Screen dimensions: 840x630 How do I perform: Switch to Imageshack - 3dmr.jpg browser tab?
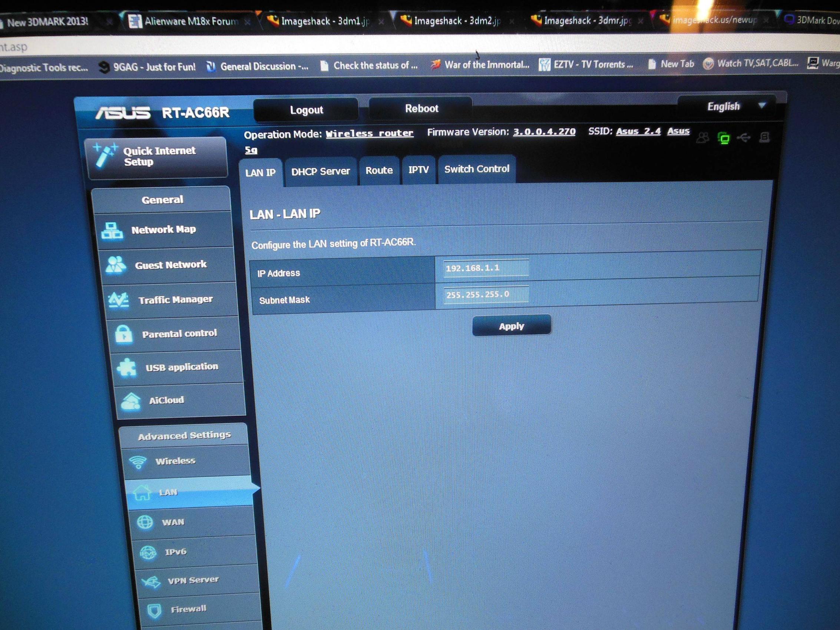tap(587, 20)
